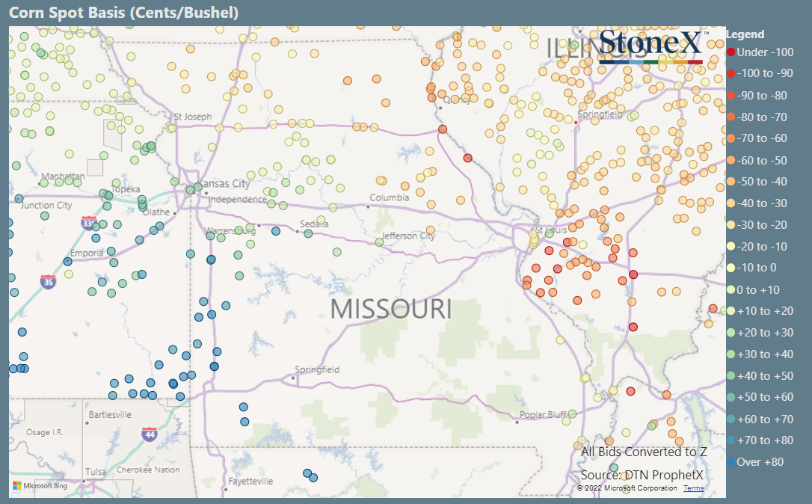The width and height of the screenshot is (812, 504).
Task: Click the Interstate 35 shield near Emporia
Action: [x=48, y=282]
